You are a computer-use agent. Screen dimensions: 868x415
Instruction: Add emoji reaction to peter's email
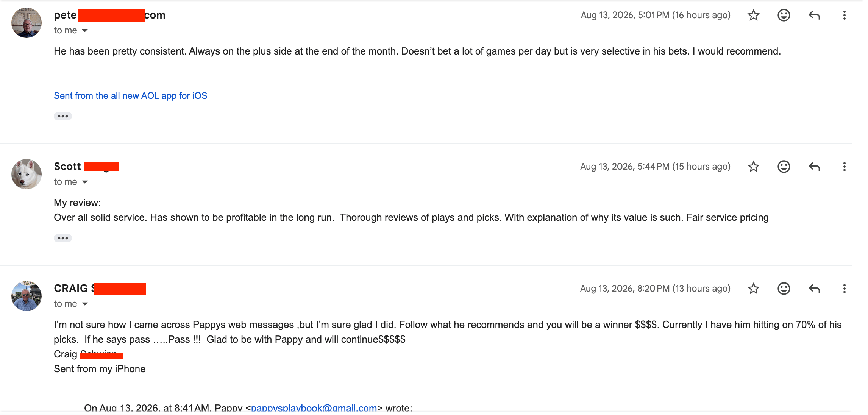tap(784, 15)
